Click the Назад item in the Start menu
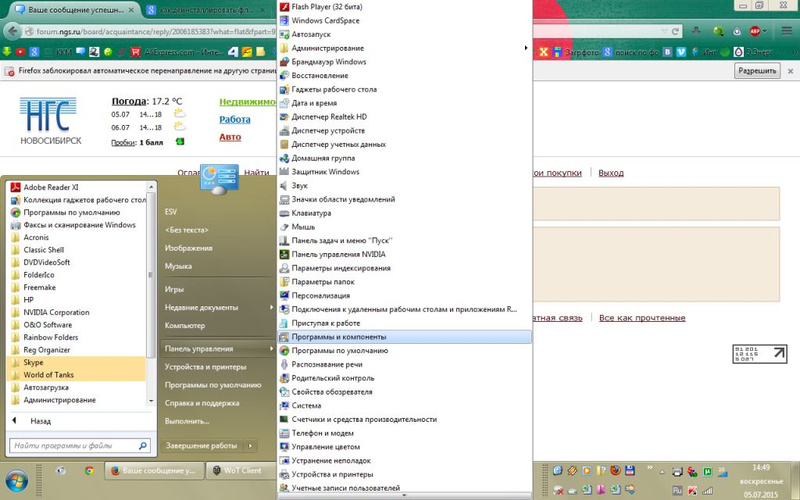 coord(40,421)
